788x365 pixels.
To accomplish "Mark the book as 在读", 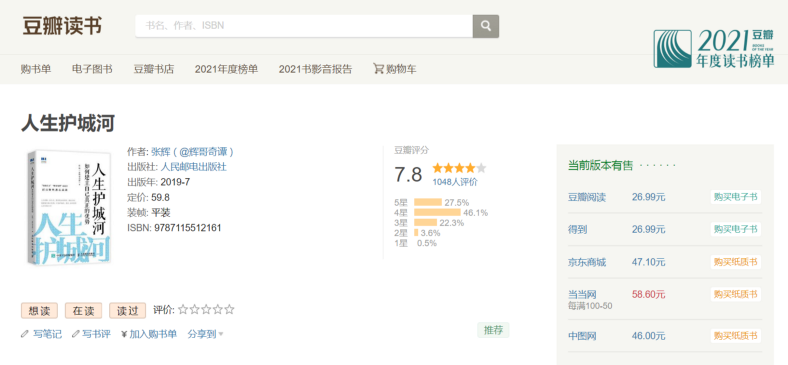I will [x=83, y=311].
